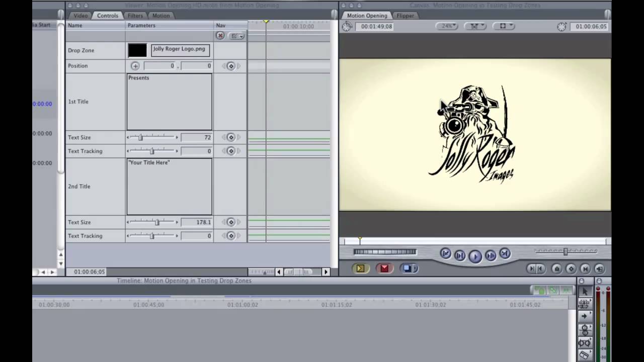Click Play In to Out button

click(460, 256)
